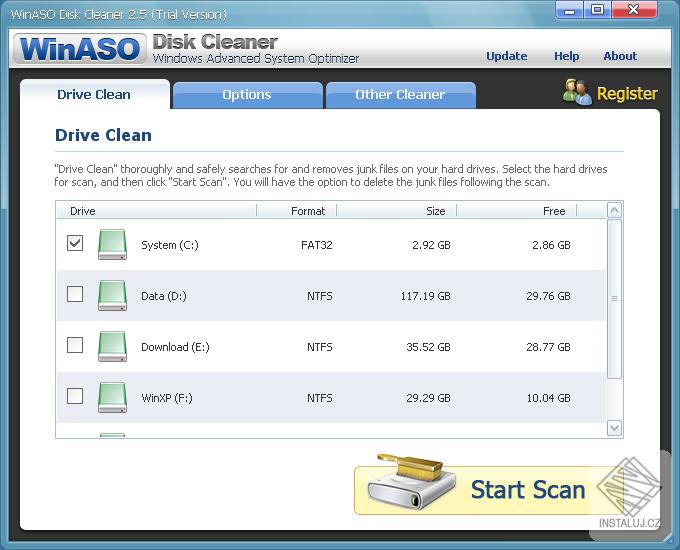The image size is (680, 550).
Task: Select the System (C:) drive name
Action: [x=170, y=245]
